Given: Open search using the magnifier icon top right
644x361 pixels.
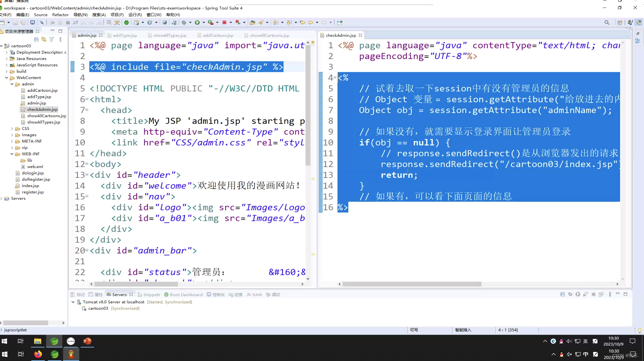Looking at the screenshot, I should point(607,22).
